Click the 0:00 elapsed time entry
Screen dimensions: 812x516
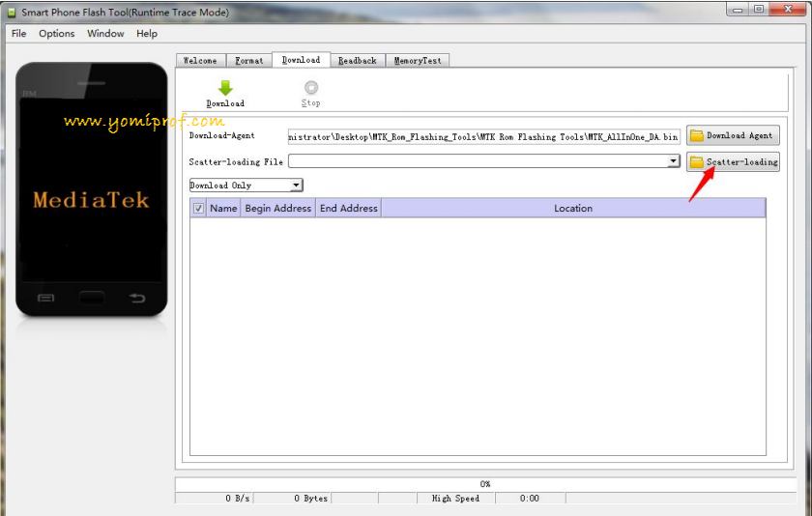tap(530, 499)
